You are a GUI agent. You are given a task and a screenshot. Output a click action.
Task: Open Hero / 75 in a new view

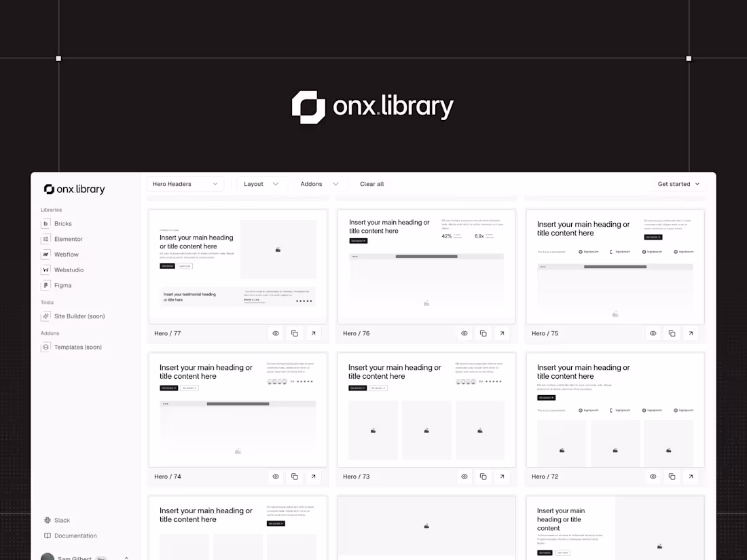(691, 333)
